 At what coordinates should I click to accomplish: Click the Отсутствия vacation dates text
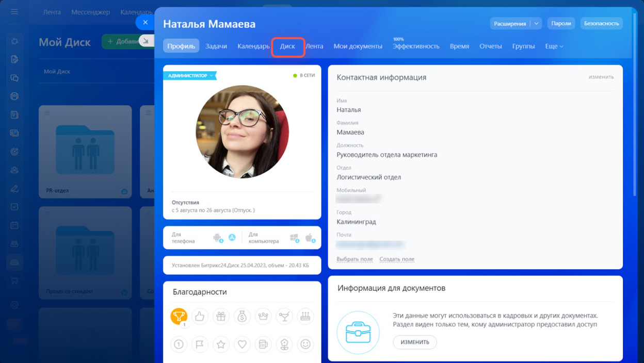(x=213, y=210)
